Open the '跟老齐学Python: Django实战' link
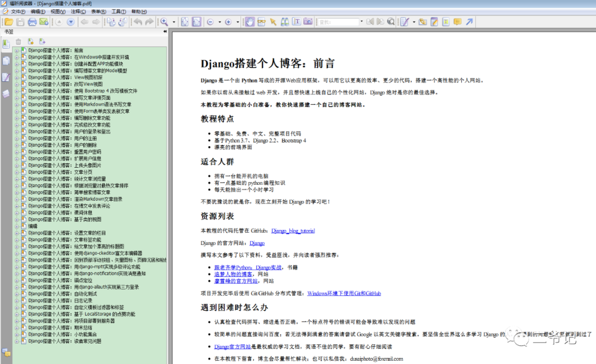Image resolution: width=596 pixels, height=364 pixels. (x=248, y=267)
